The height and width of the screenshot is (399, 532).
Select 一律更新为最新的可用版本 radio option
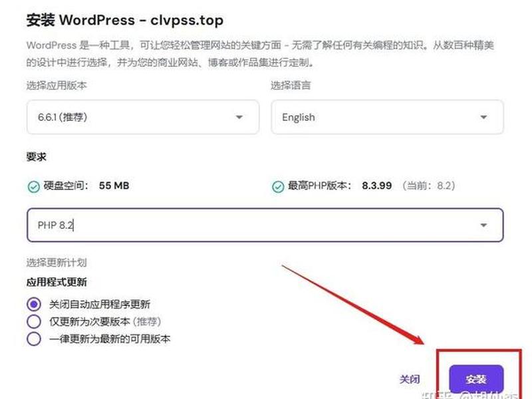coord(34,338)
